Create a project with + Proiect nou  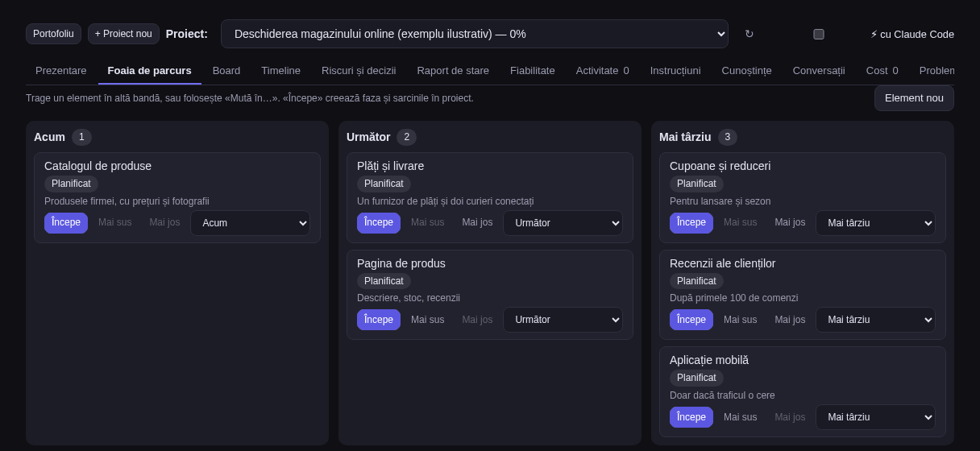(123, 34)
